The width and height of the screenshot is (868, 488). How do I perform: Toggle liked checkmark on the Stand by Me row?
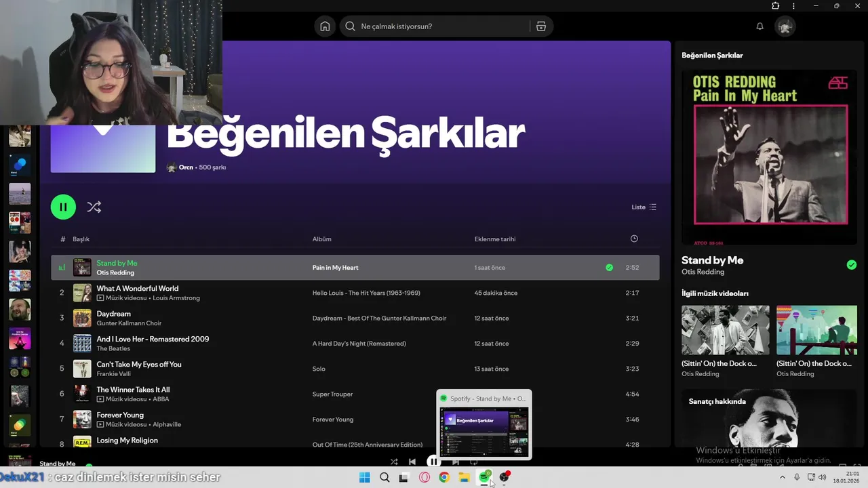pos(609,268)
